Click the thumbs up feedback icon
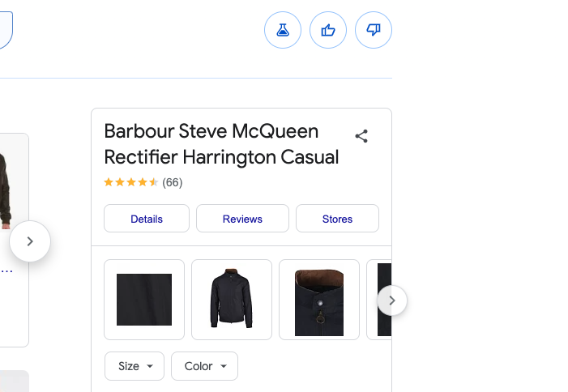Screen dimensions: 568x392 (x=328, y=30)
